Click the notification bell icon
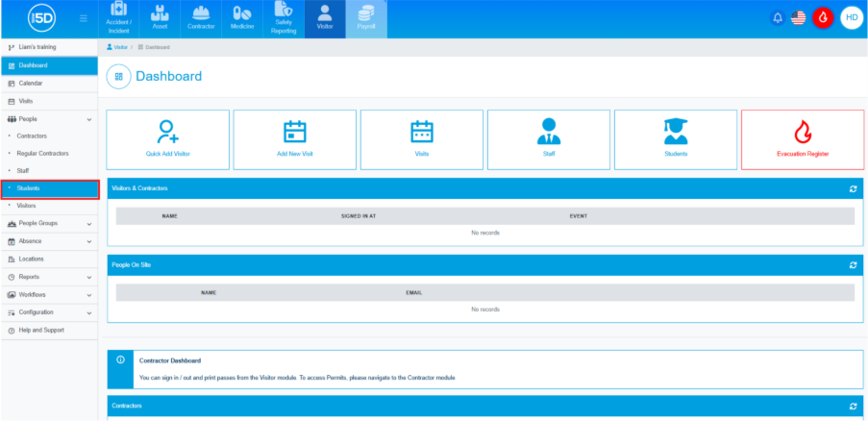 [x=778, y=18]
